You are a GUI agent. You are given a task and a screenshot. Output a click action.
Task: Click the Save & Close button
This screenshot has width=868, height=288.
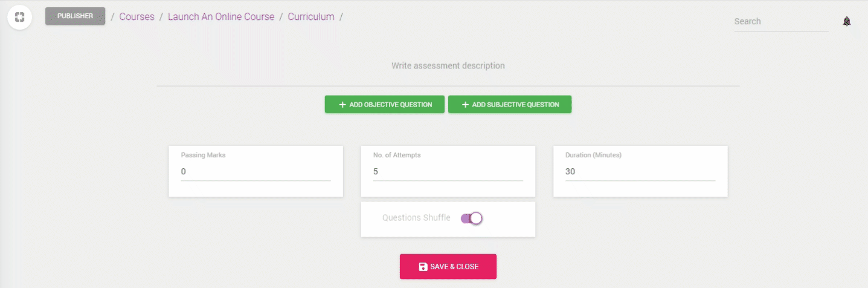pos(448,267)
